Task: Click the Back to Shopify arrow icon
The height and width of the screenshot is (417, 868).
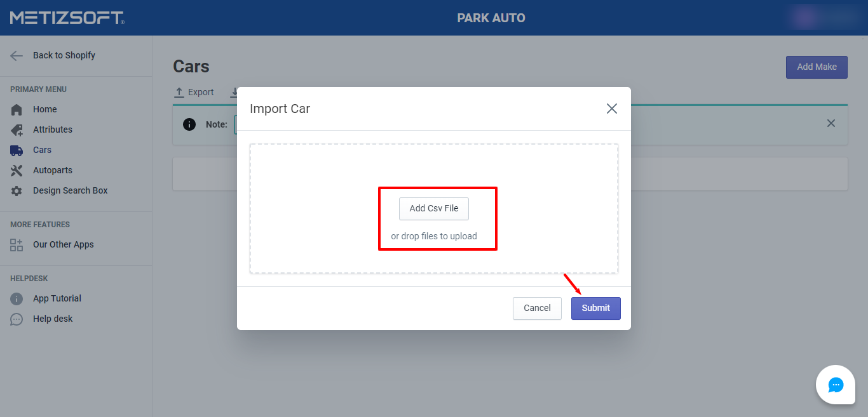Action: click(17, 56)
